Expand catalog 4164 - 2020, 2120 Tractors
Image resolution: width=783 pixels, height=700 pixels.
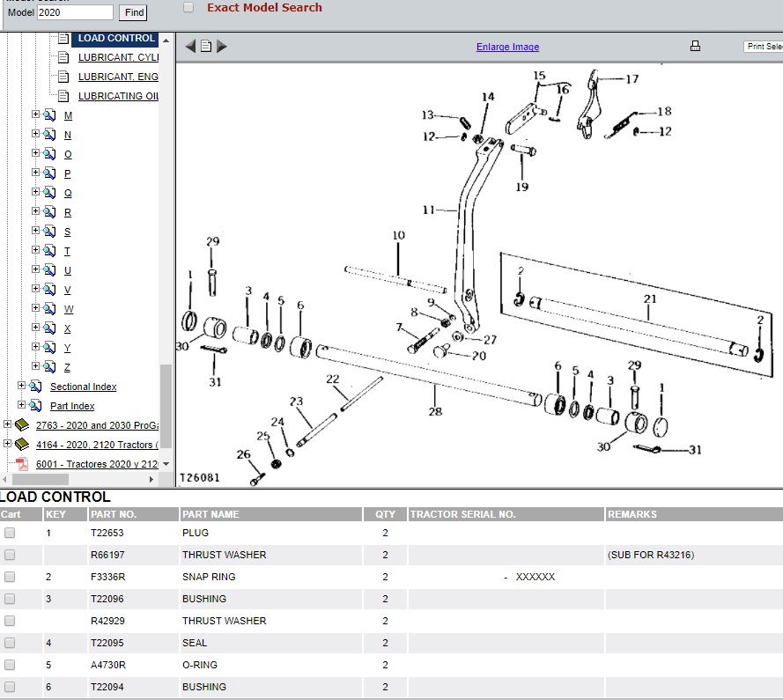click(8, 445)
